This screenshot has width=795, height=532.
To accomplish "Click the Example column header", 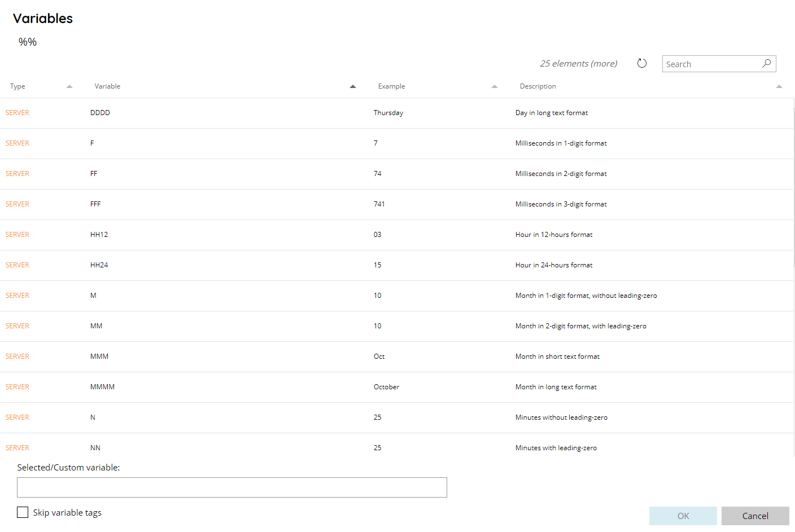I will click(x=392, y=86).
